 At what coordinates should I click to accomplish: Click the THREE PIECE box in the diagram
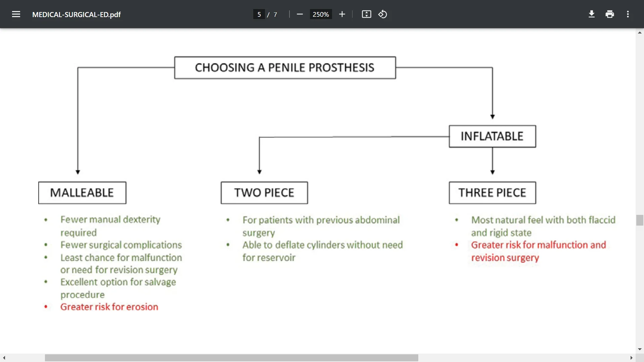tap(492, 193)
